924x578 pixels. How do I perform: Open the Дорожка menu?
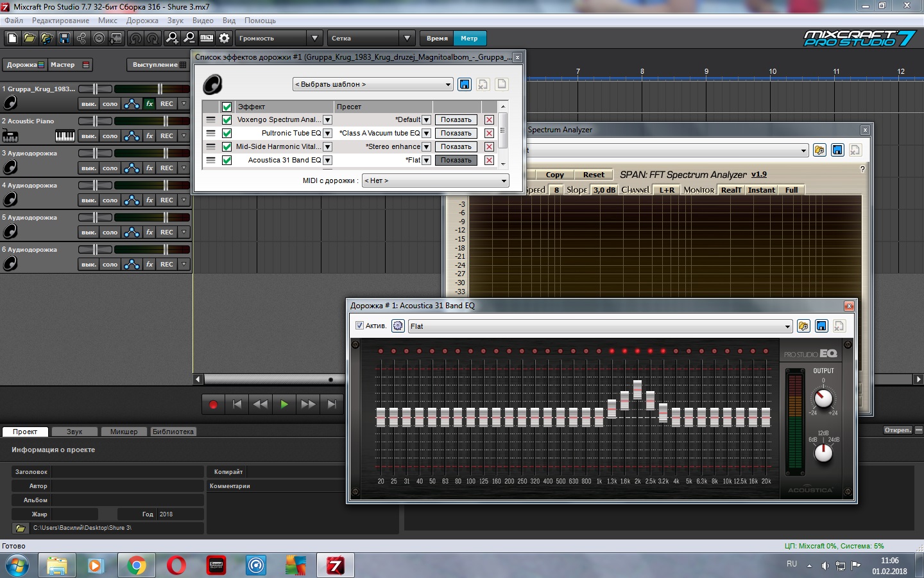click(x=142, y=21)
